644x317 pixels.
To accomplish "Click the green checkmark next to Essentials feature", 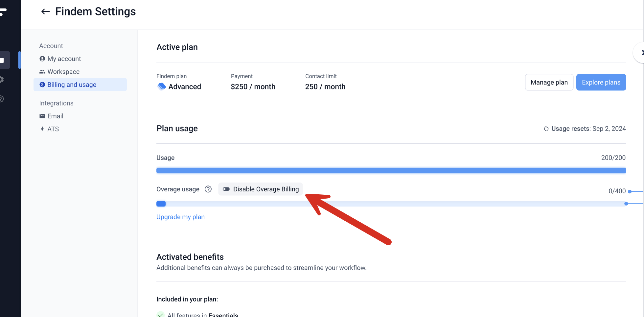I will [161, 314].
